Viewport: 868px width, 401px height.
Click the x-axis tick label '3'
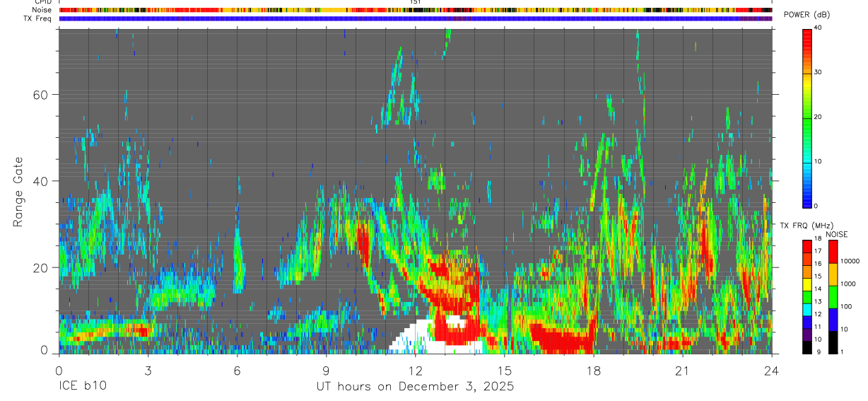pyautogui.click(x=148, y=371)
